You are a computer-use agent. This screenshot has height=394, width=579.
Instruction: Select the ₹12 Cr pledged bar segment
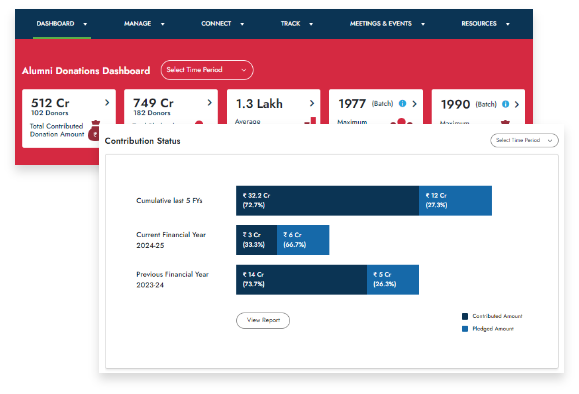[455, 201]
